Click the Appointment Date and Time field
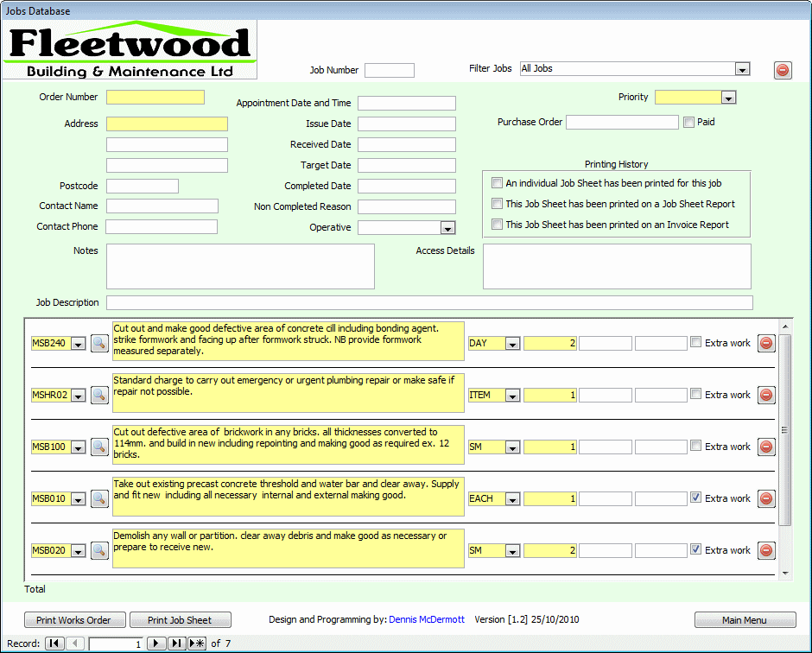The height and width of the screenshot is (653, 812). pos(407,103)
